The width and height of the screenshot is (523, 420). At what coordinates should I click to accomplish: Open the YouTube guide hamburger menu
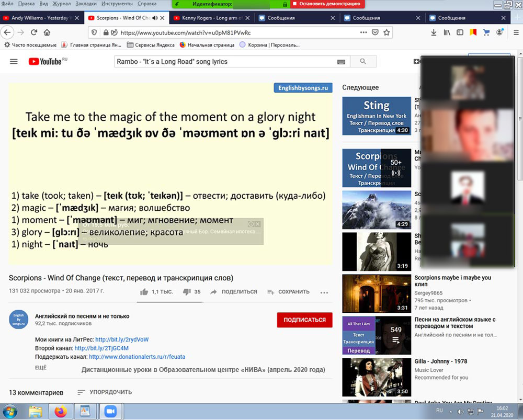point(14,61)
